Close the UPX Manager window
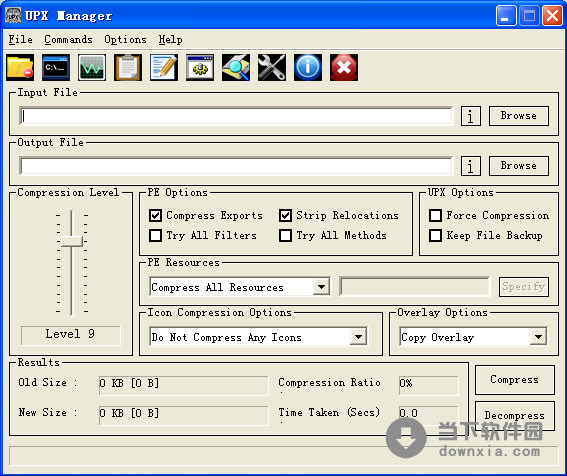Viewport: 567px width, 476px height. 553,16
